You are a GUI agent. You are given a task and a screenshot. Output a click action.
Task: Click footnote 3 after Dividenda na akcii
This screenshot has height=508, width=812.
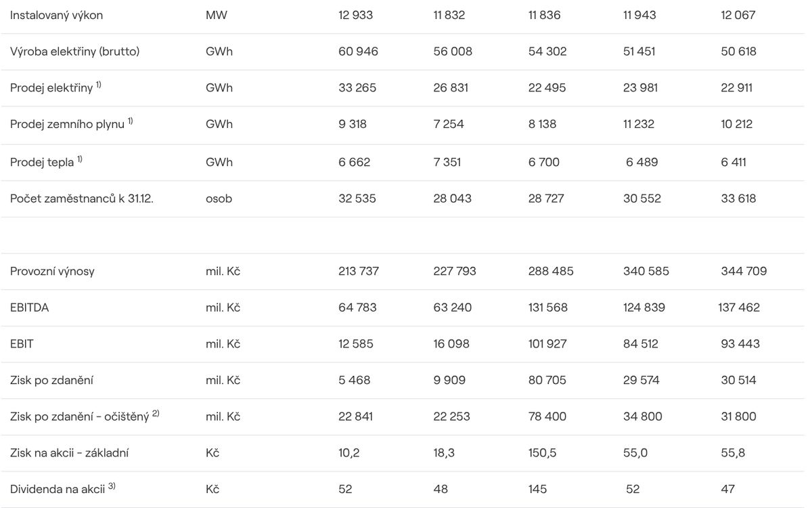pos(112,486)
